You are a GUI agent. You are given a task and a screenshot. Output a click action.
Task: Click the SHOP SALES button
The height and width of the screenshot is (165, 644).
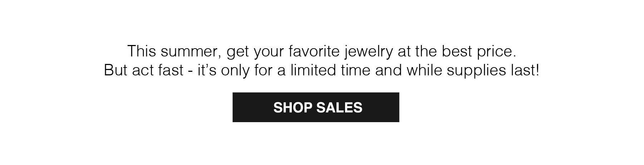pos(316,107)
